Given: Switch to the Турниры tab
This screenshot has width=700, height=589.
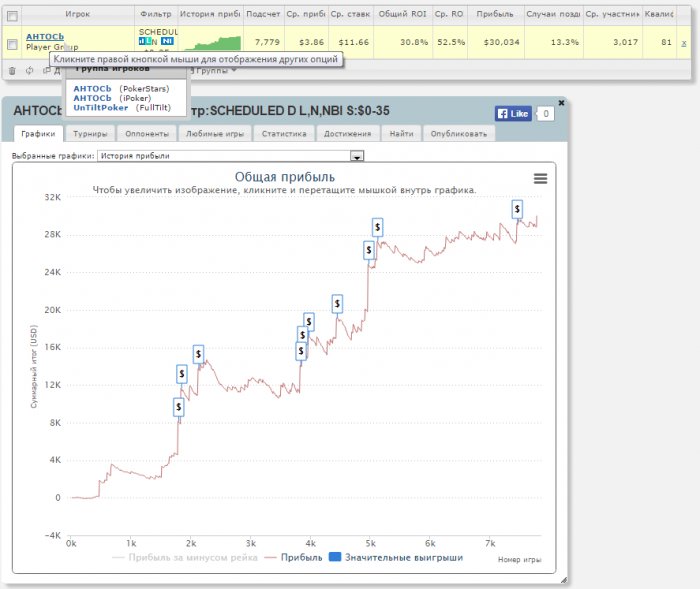Looking at the screenshot, I should point(90,133).
